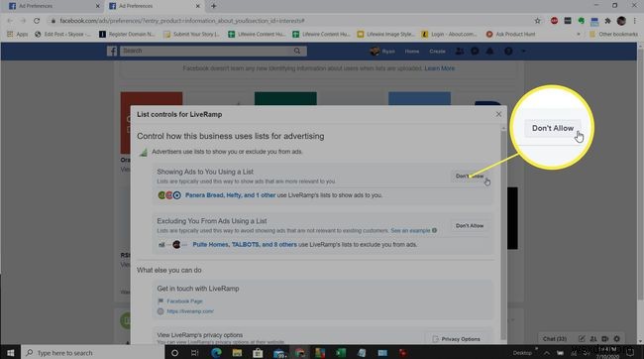Open the Edit Post - Skyose bookmark
The width and height of the screenshot is (644, 359).
62,34
